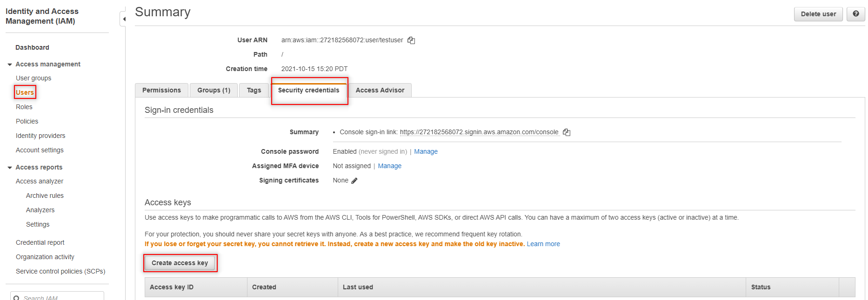Copy the console sign-in link

tap(567, 132)
